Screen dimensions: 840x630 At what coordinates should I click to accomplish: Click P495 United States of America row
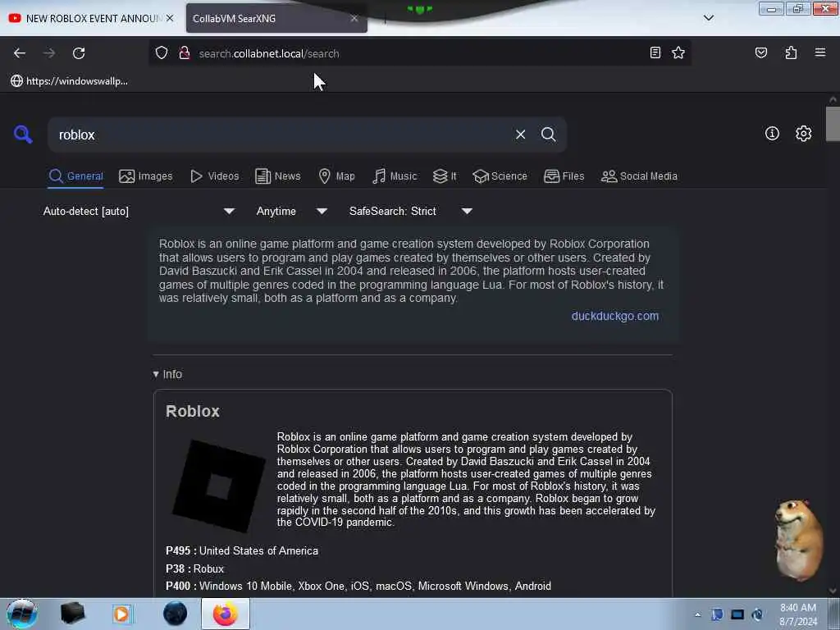point(242,550)
